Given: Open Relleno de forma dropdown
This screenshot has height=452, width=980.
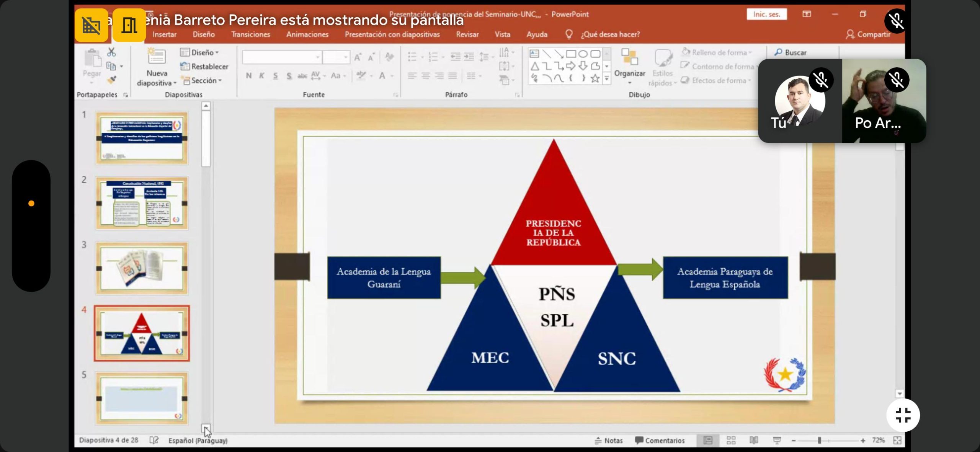Looking at the screenshot, I should point(717,52).
